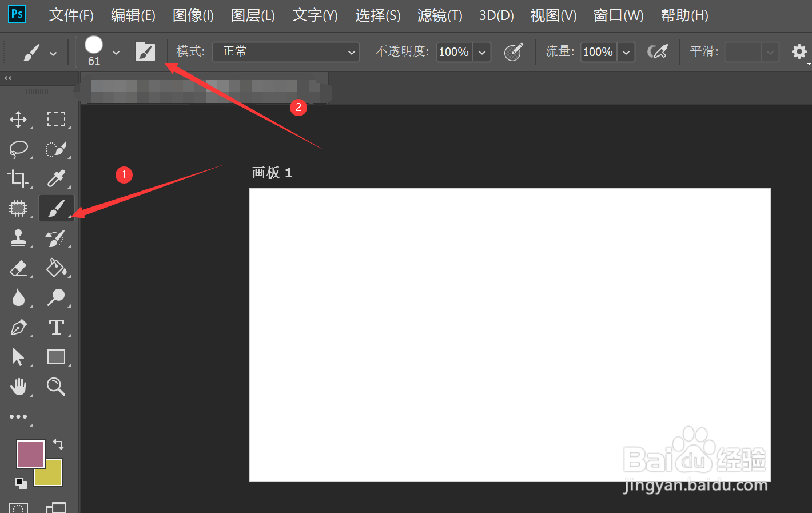Open the 滤镜 menu
This screenshot has width=812, height=513.
click(x=439, y=15)
